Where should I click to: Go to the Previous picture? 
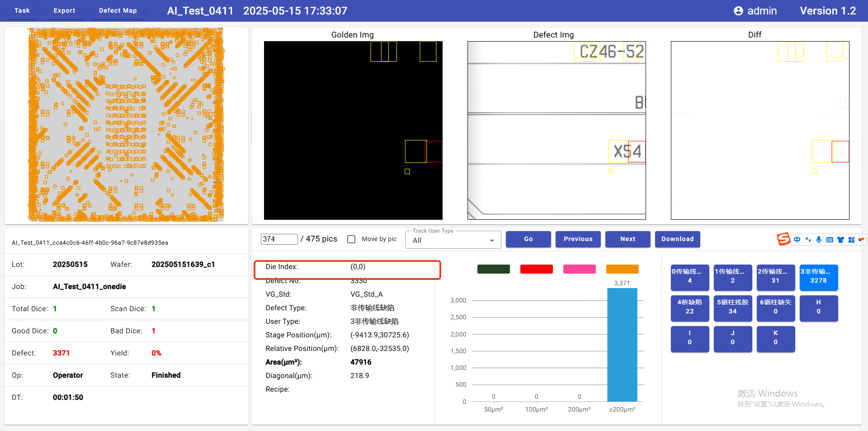point(578,239)
